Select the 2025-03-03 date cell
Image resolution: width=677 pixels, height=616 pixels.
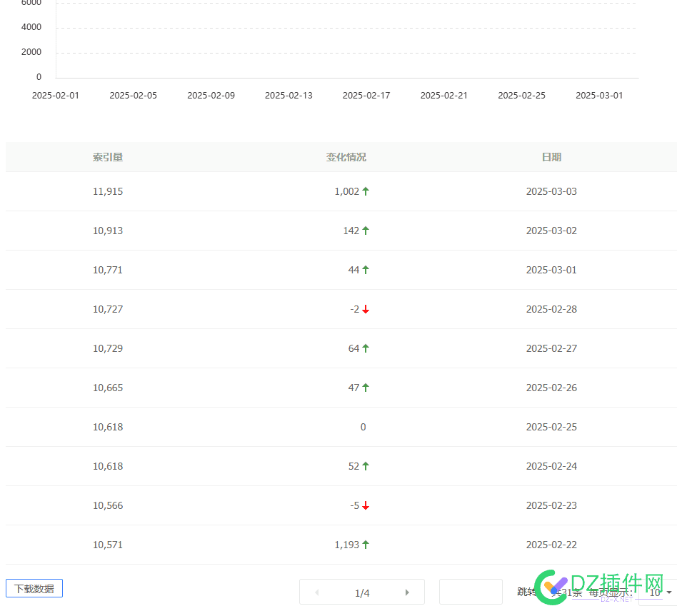click(551, 191)
